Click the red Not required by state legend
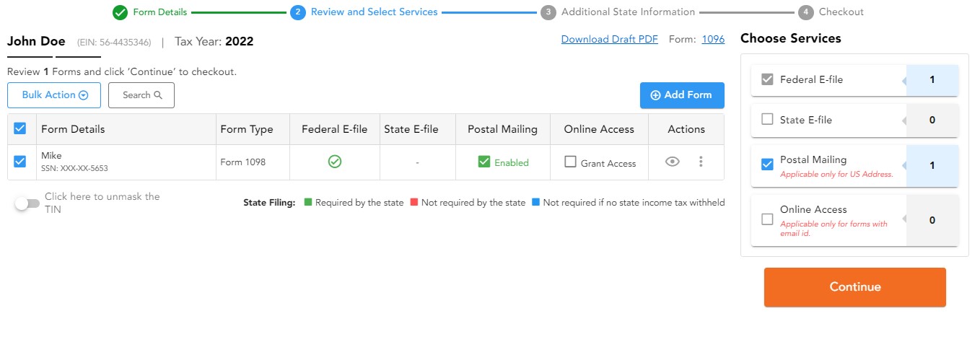Screen dimensions: 980x355 coord(468,203)
